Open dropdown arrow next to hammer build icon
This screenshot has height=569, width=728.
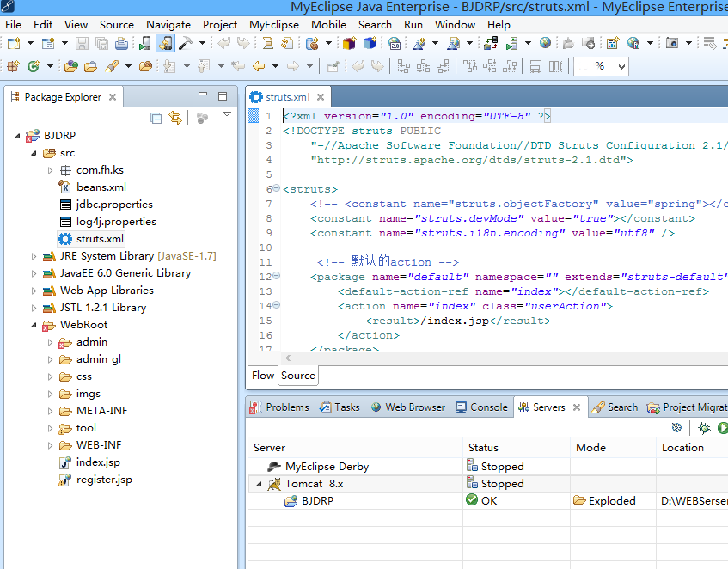[x=203, y=43]
